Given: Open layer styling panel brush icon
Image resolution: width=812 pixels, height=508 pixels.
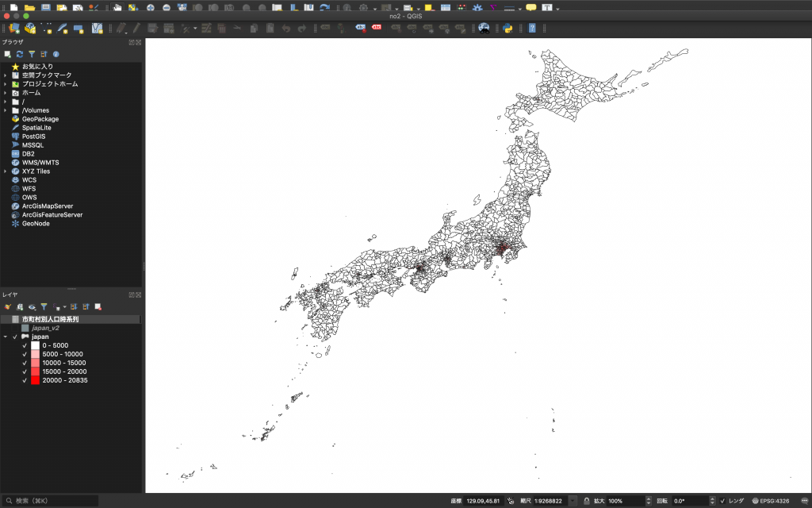Looking at the screenshot, I should (8, 307).
